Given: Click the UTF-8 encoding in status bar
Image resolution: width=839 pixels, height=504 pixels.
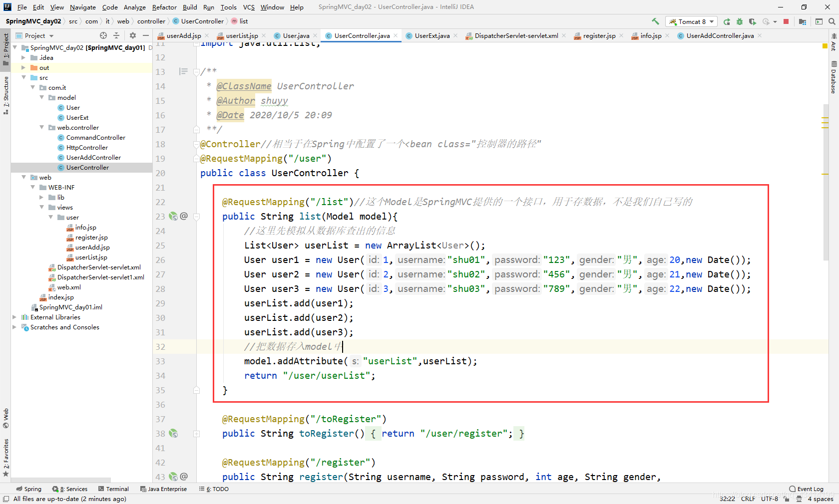Looking at the screenshot, I should tap(770, 499).
